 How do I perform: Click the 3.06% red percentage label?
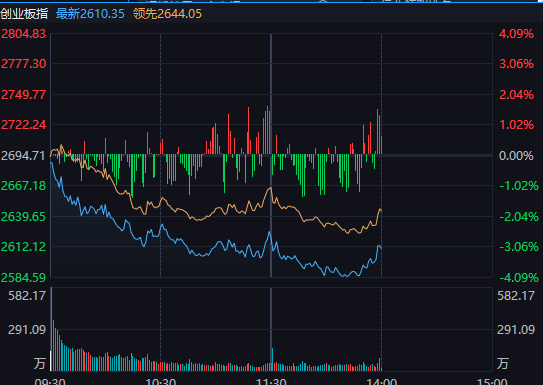[516, 64]
